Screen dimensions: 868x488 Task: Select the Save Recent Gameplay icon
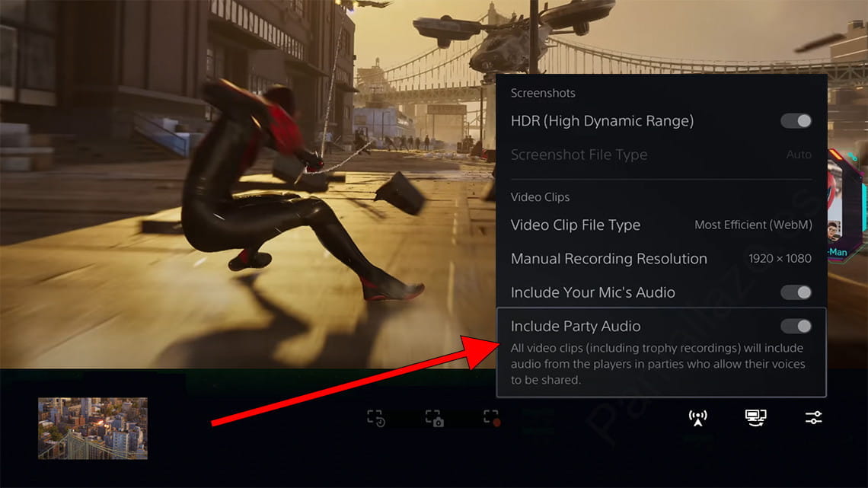pos(376,418)
